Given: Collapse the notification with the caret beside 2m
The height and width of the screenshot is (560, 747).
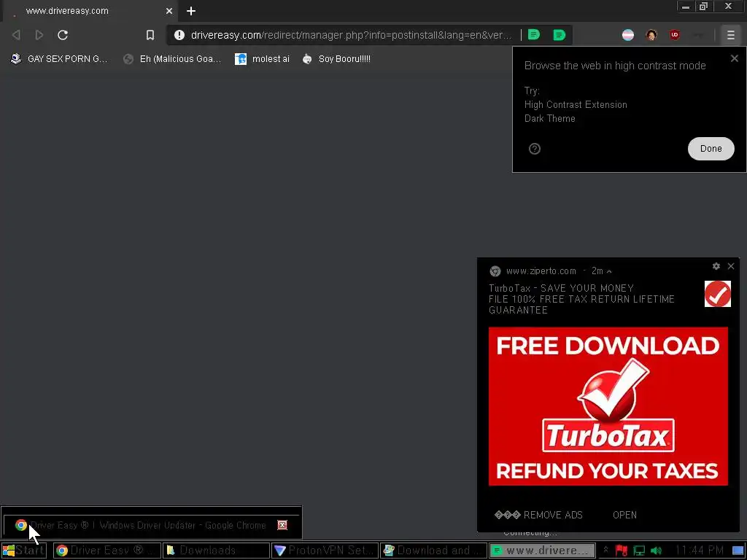Looking at the screenshot, I should tap(609, 271).
